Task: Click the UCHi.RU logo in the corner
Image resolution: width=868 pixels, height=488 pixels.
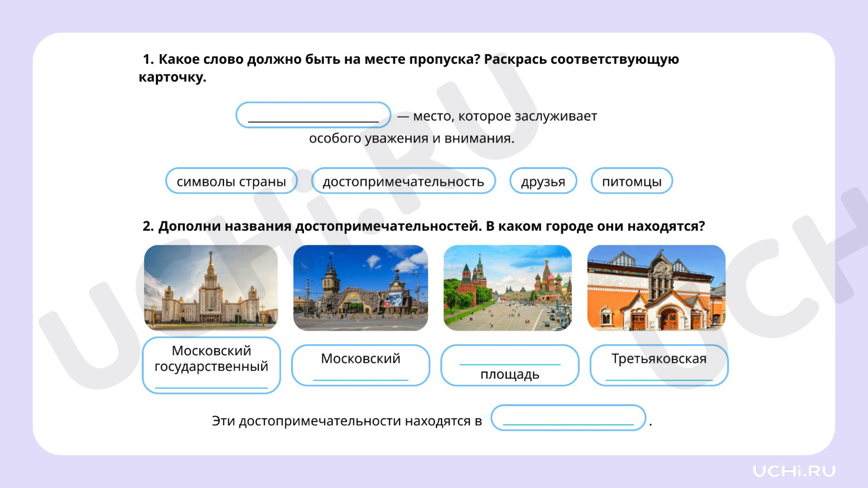Action: tap(794, 471)
